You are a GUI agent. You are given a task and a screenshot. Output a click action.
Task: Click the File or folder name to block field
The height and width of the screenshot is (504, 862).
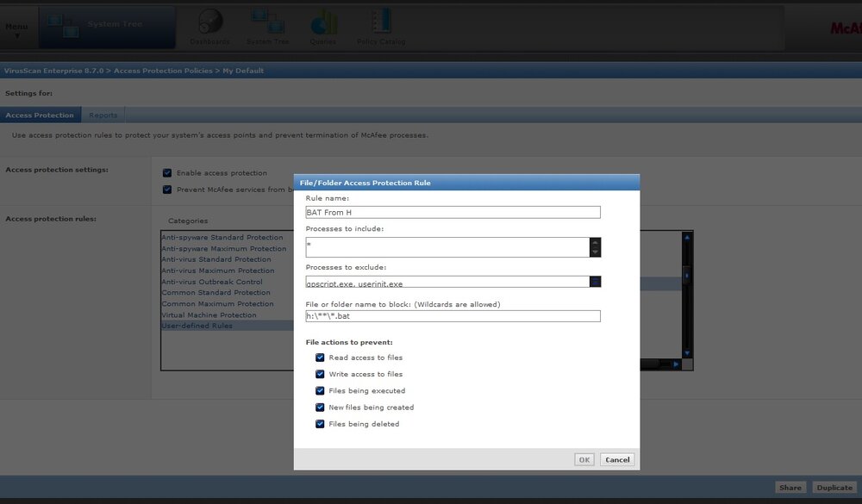coord(453,316)
